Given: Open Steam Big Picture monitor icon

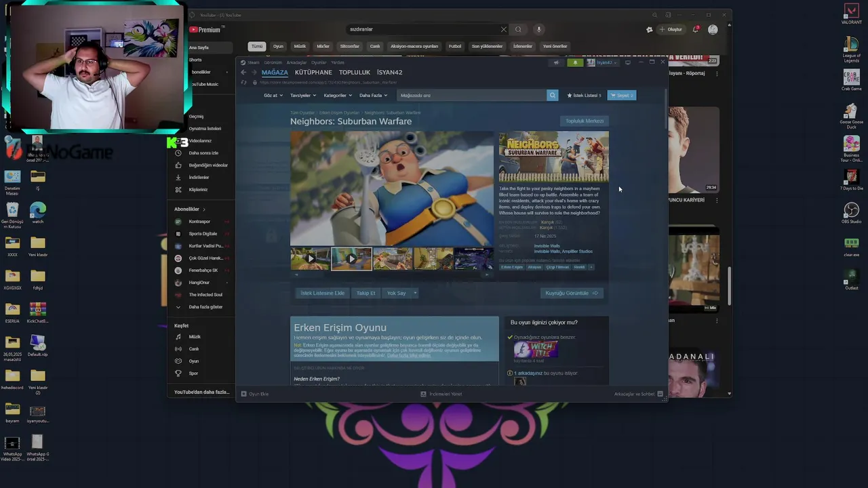Looking at the screenshot, I should coord(628,62).
